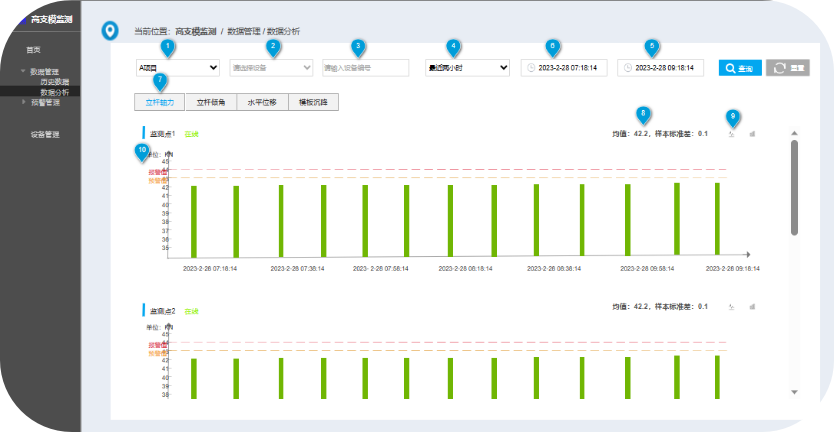This screenshot has height=432, width=834.
Task: Expand the 预警管理 tree node
Action: 23,102
